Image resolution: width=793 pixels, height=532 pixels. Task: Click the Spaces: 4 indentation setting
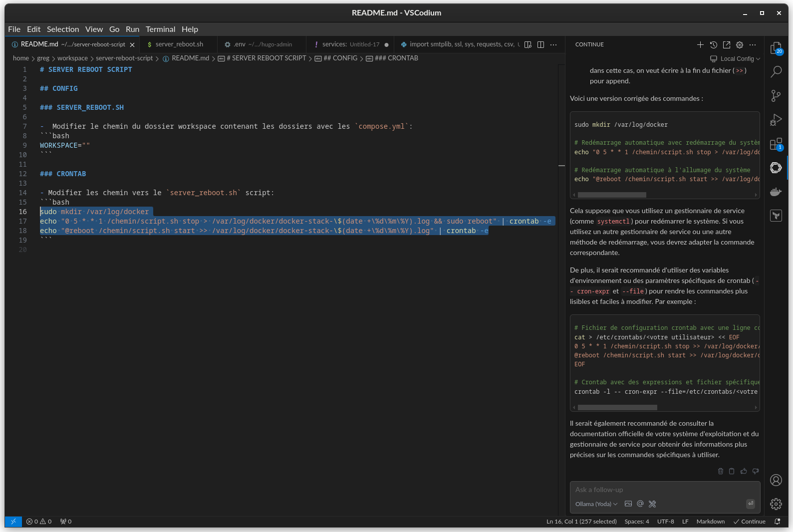(x=636, y=522)
